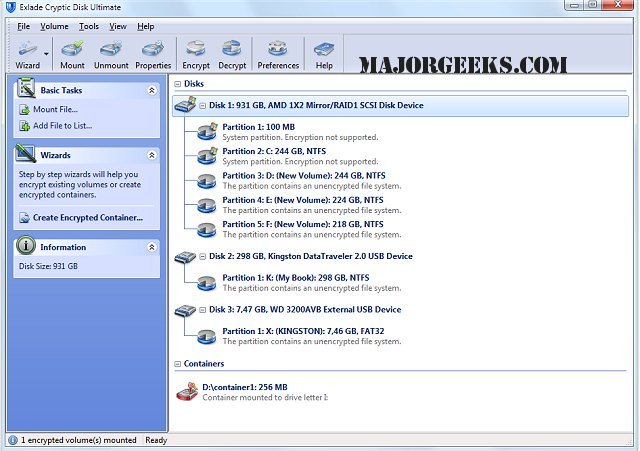Select Partition 1: X: (KINGSTON)
Image resolution: width=640 pixels, height=451 pixels.
coord(303,331)
